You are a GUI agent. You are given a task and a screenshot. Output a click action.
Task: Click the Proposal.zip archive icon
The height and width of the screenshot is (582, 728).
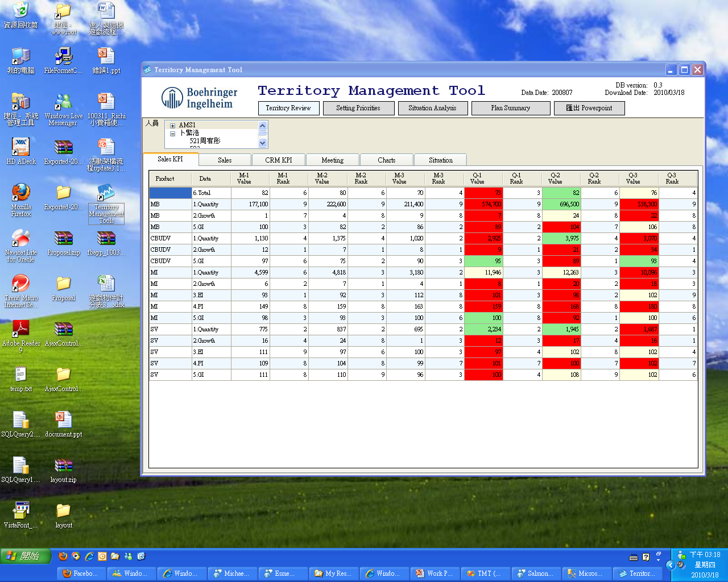(x=63, y=239)
